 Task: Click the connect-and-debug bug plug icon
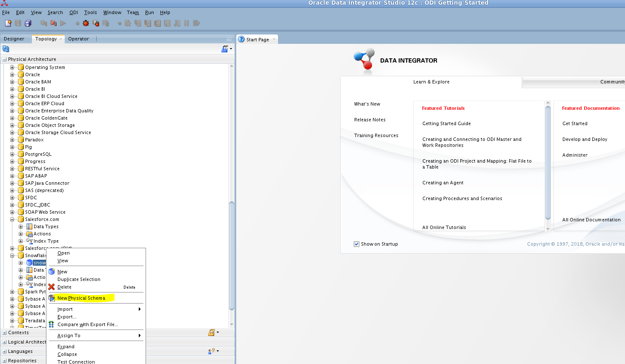tap(96, 23)
